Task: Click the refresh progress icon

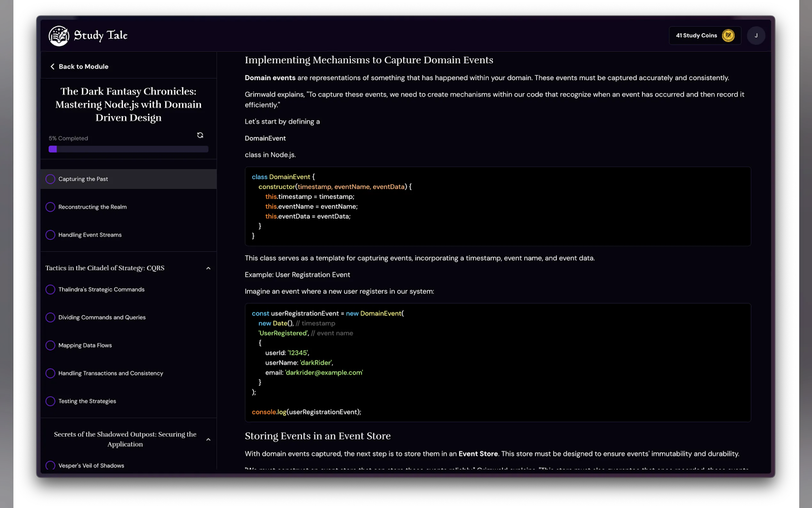Action: point(200,135)
